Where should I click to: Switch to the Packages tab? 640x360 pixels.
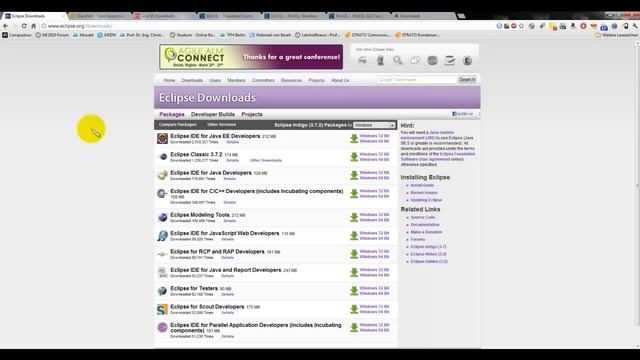pos(172,114)
